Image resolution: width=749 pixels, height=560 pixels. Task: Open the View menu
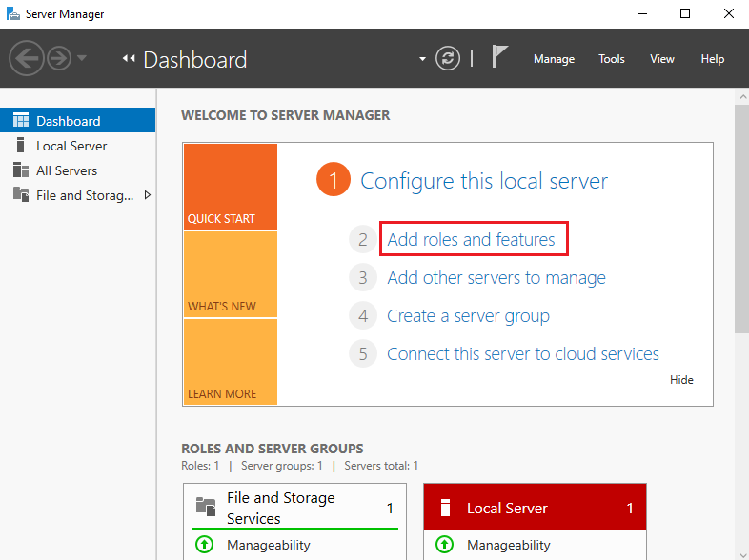(662, 59)
